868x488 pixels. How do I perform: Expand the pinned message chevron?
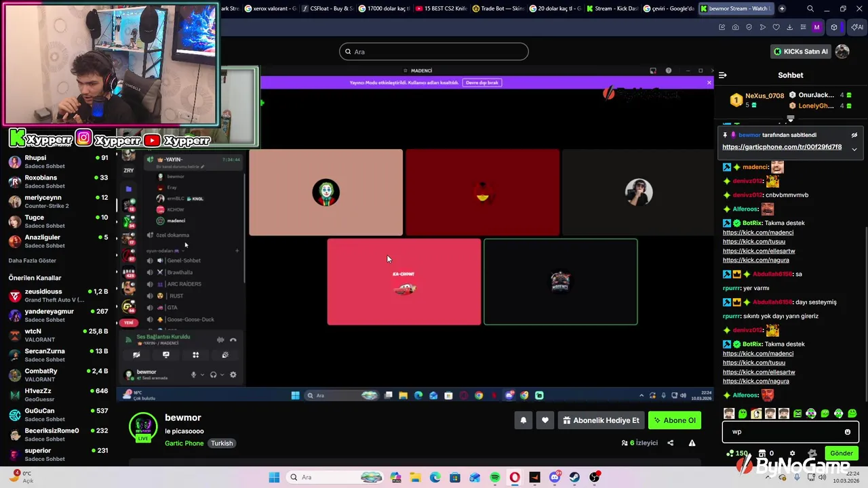tap(854, 149)
